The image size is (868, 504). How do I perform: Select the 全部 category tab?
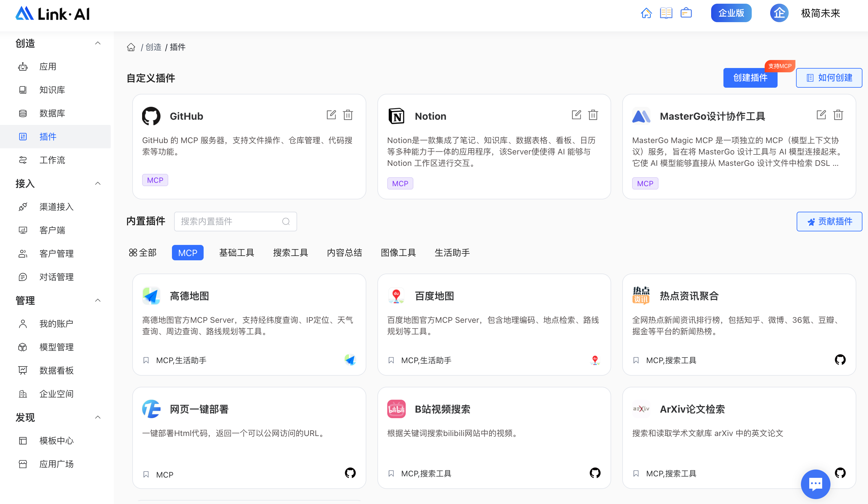point(143,253)
